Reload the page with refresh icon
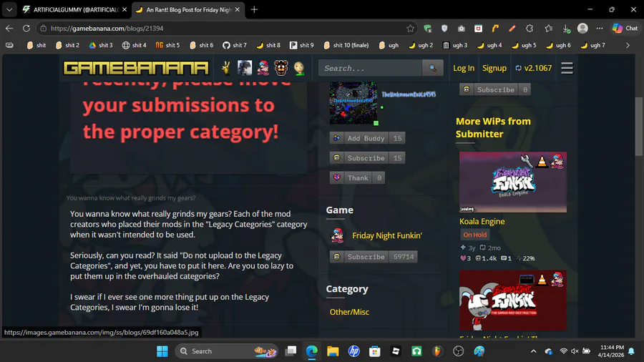 [26, 29]
